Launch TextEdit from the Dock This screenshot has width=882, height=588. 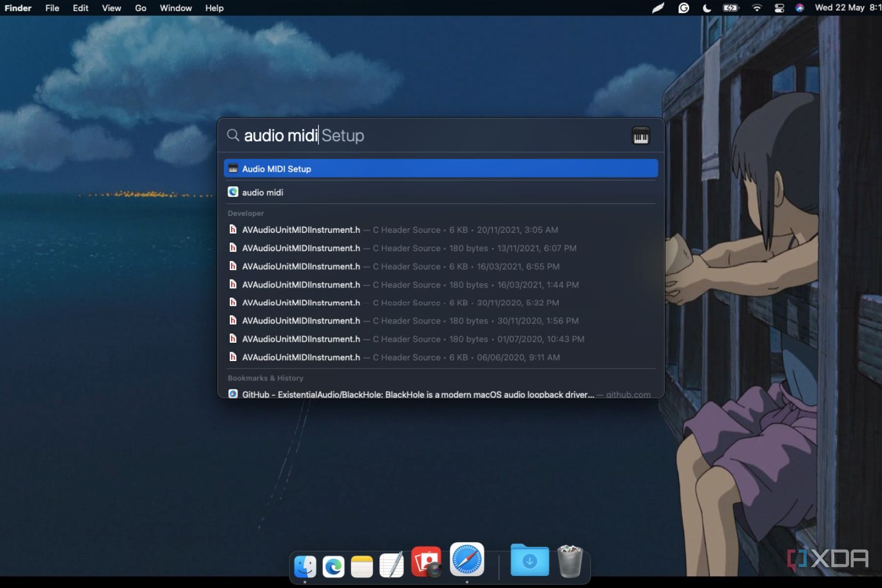pos(391,565)
